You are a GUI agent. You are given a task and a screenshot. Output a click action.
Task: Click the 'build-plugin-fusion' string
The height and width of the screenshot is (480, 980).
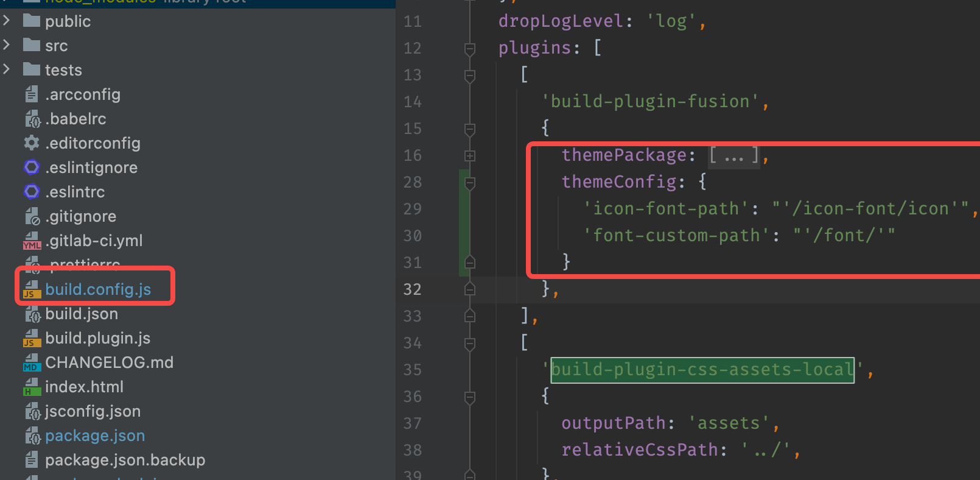650,102
